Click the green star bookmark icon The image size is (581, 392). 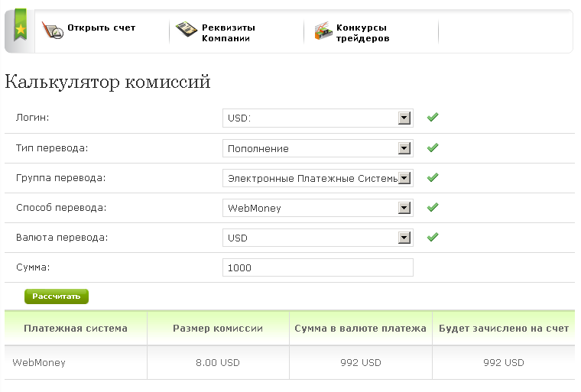tap(20, 29)
